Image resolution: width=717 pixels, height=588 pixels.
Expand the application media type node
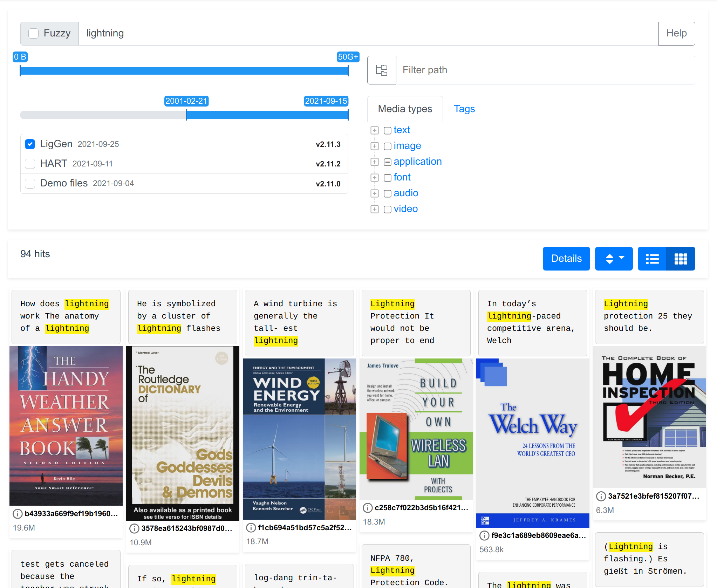[375, 162]
